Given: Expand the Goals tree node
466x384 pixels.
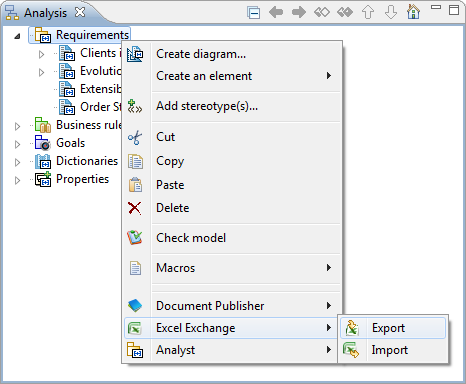Looking at the screenshot, I should tap(17, 144).
